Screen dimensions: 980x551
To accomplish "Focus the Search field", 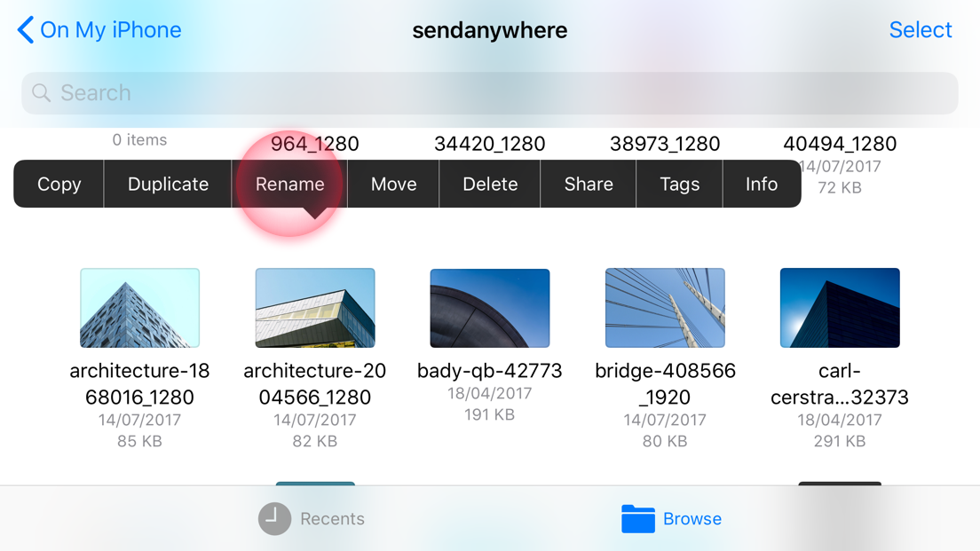I will pyautogui.click(x=490, y=93).
